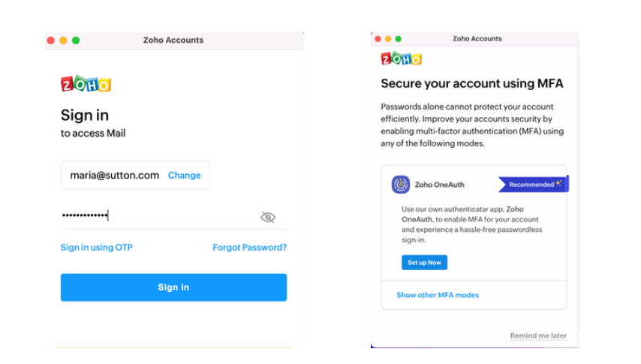
Task: Maximize the MFA window with green button
Action: click(398, 39)
